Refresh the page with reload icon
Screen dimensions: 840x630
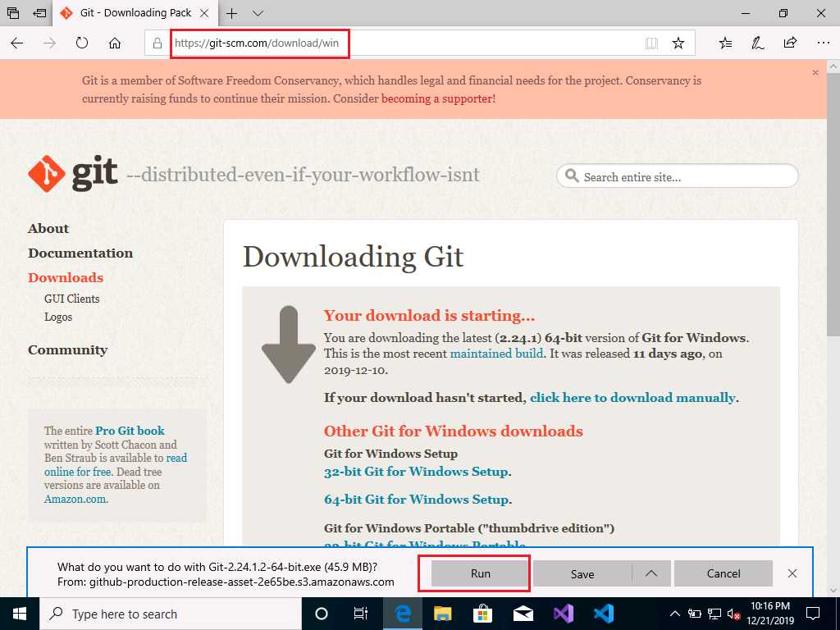(x=81, y=43)
